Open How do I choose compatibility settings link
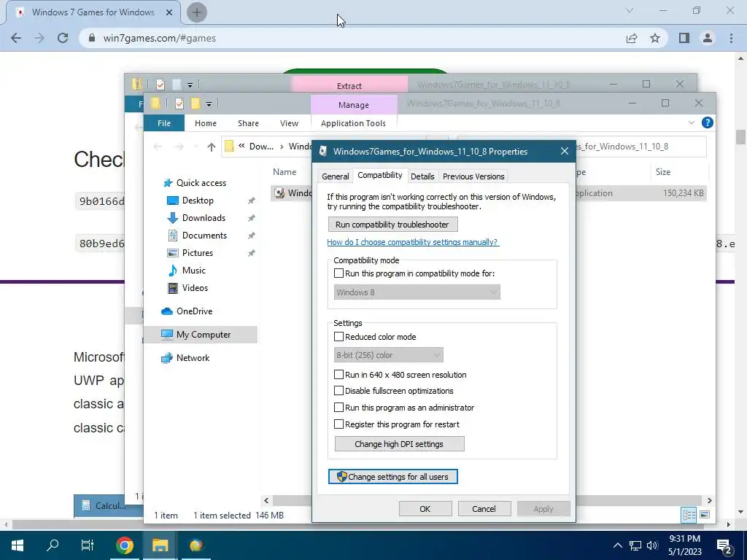 413,242
